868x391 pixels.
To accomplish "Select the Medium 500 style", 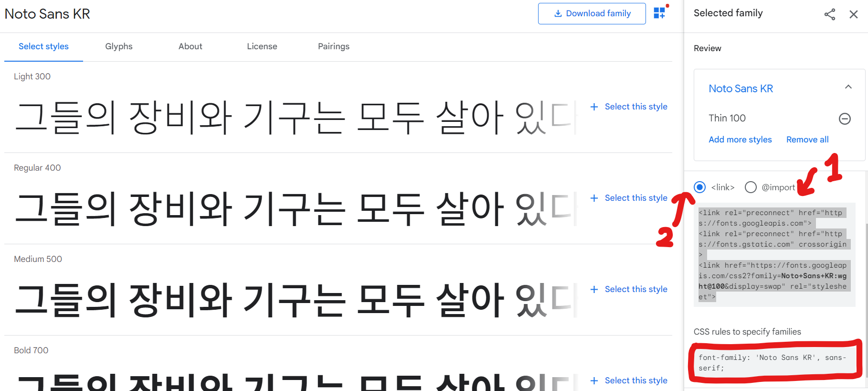I will [x=629, y=289].
